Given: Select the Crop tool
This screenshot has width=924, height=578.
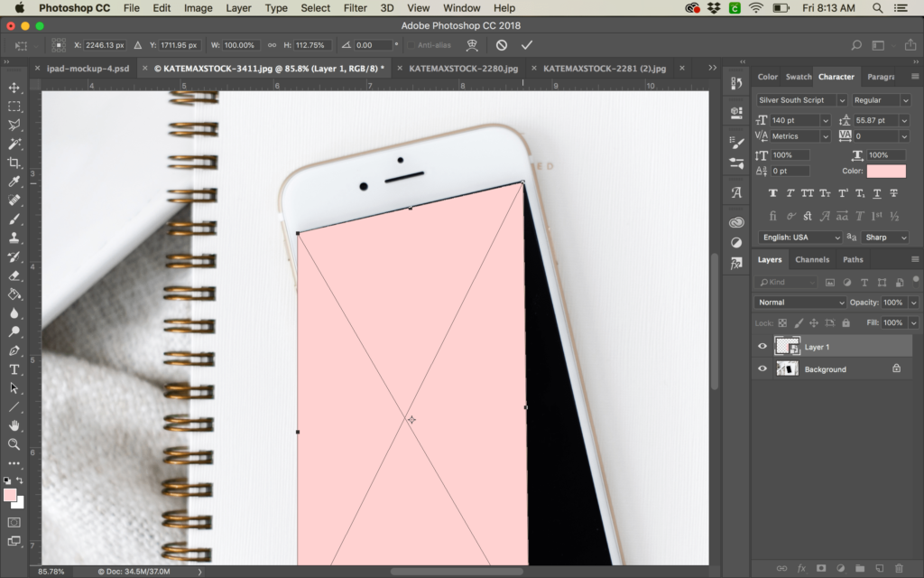Looking at the screenshot, I should pyautogui.click(x=14, y=163).
